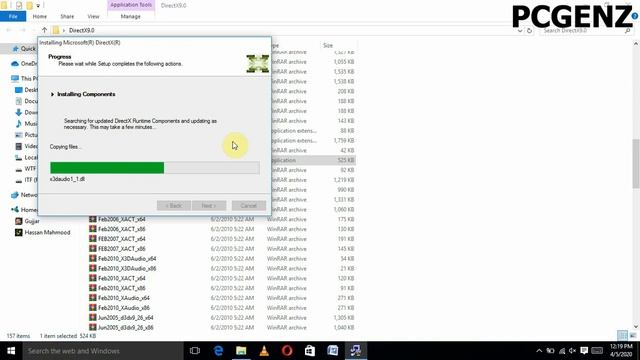Switch to the Home ribbon tab
640x360 pixels.
[x=40, y=16]
